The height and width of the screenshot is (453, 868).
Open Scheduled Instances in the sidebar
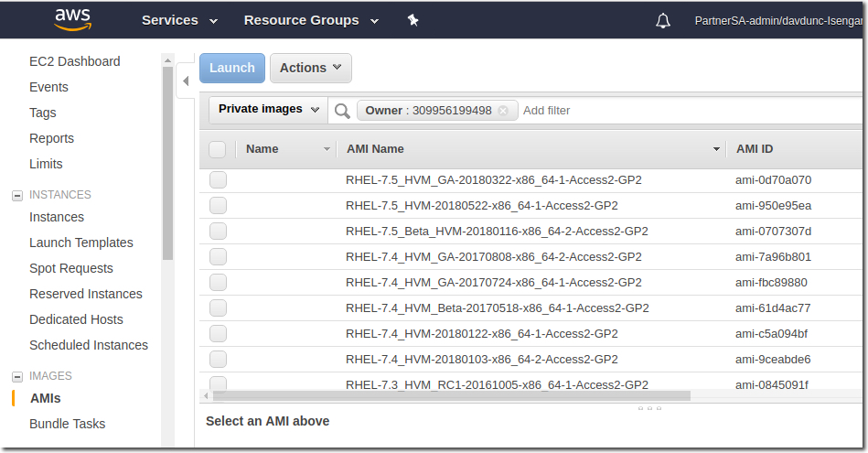click(x=89, y=345)
